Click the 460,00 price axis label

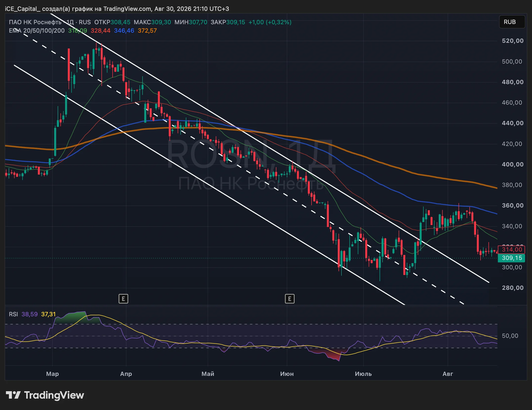pos(512,103)
